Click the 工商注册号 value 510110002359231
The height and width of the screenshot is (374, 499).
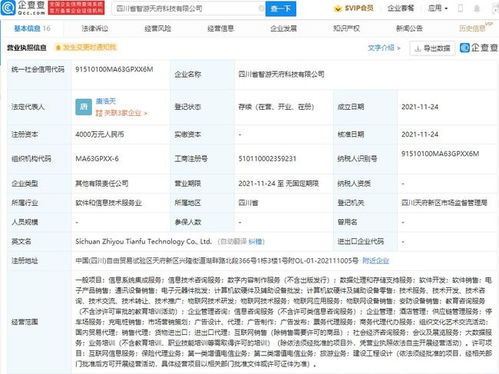pyautogui.click(x=267, y=159)
